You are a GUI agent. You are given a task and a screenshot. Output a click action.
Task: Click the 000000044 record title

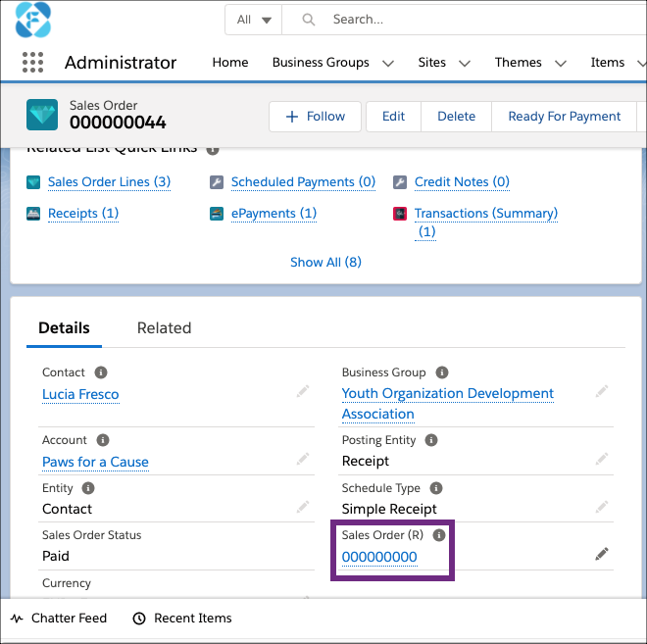tap(118, 123)
